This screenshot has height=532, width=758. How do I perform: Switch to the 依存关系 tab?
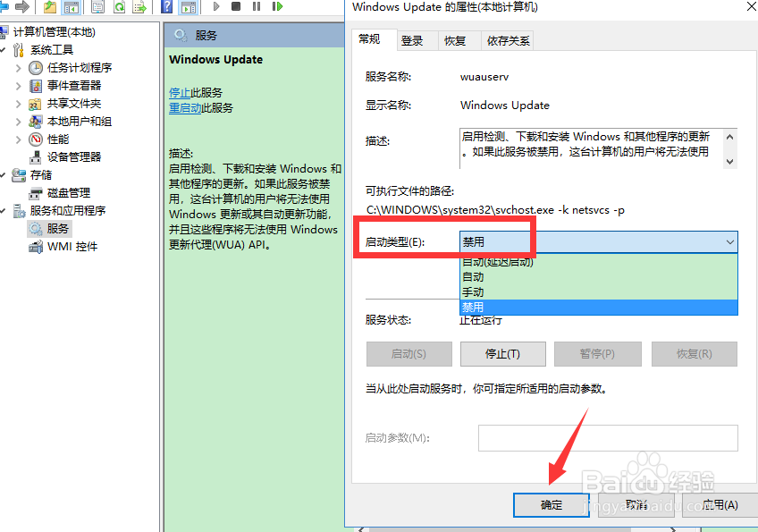click(508, 41)
